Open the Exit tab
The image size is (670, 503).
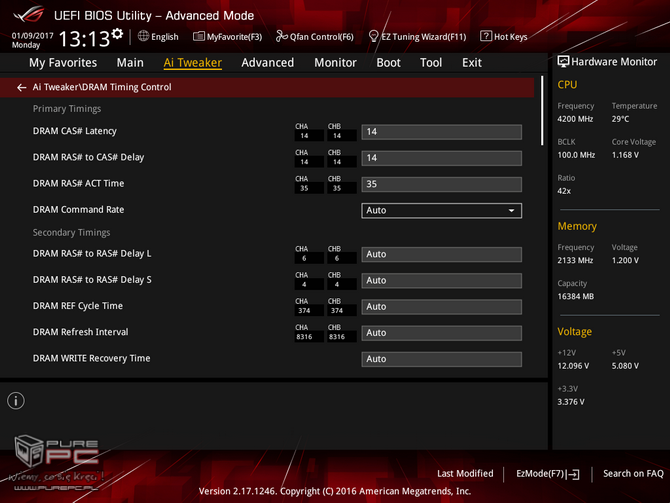click(472, 63)
